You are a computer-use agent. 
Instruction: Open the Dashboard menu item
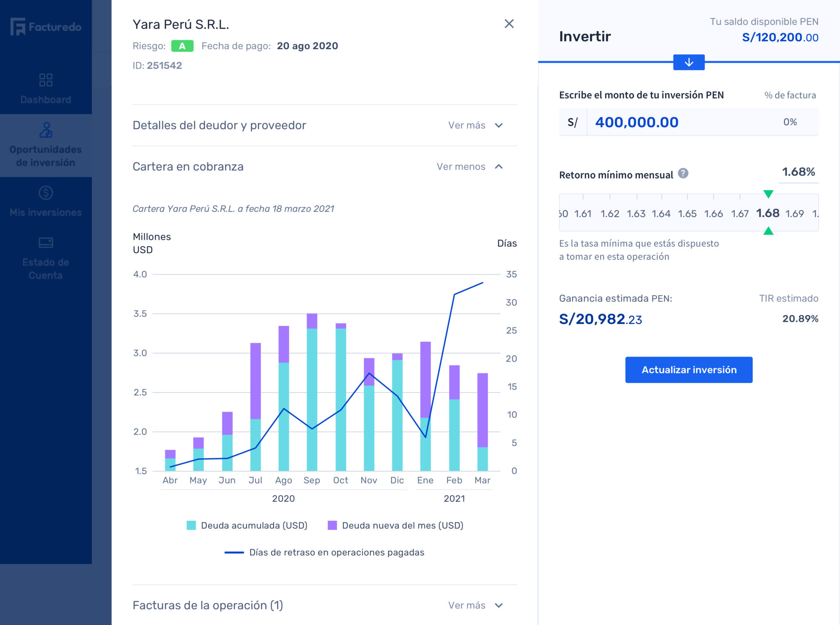tap(46, 89)
